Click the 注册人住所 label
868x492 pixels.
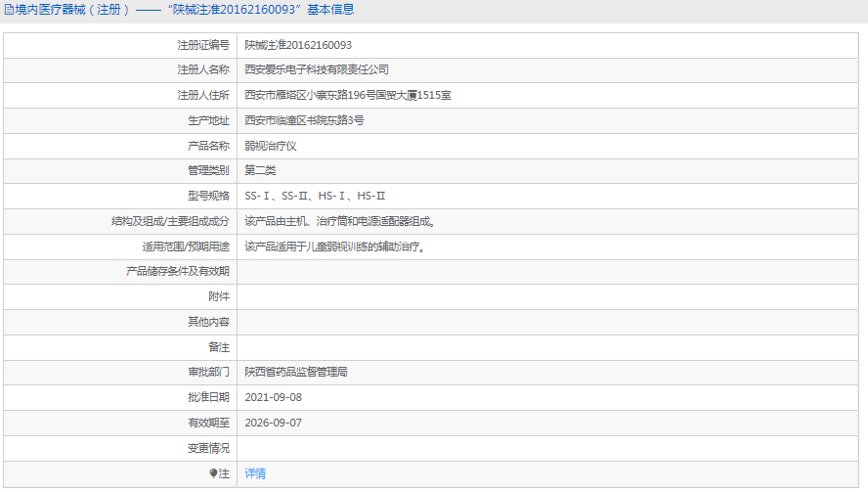[x=203, y=95]
